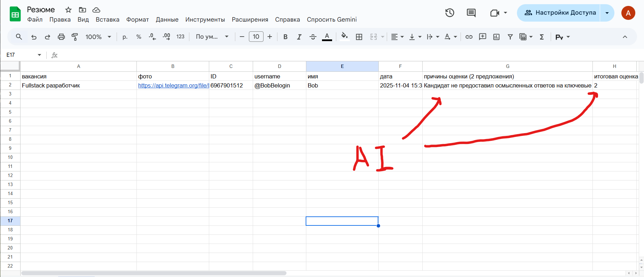This screenshot has height=277, width=644.
Task: Toggle italic text formatting
Action: click(x=299, y=37)
